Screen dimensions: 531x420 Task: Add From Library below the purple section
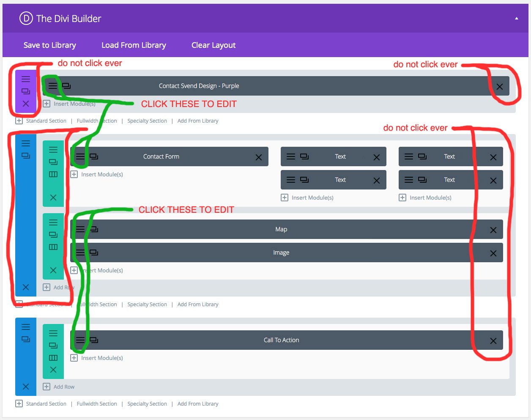pos(198,121)
